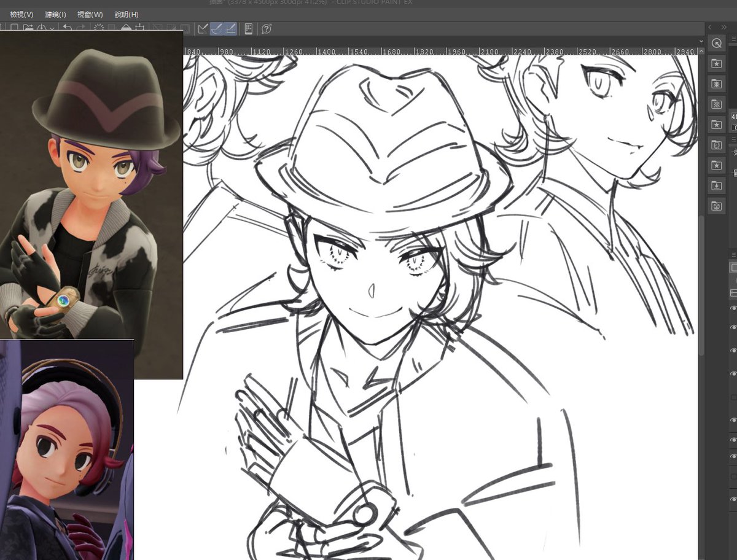The height and width of the screenshot is (560, 737).
Task: Click the Undo arrow icon
Action: pos(67,28)
